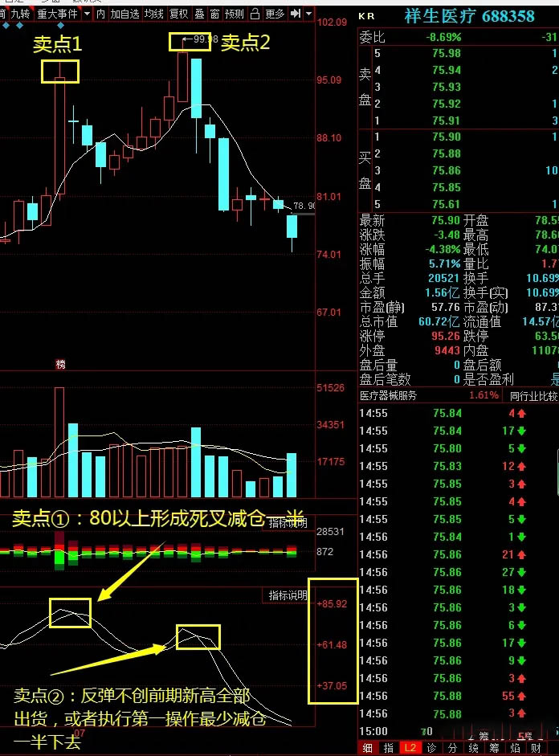
Task: Click the 窗 window toolbar button
Action: [214, 14]
